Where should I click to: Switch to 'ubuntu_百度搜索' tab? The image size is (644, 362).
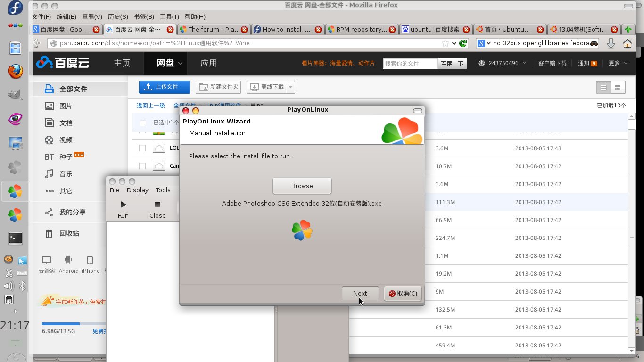click(435, 29)
